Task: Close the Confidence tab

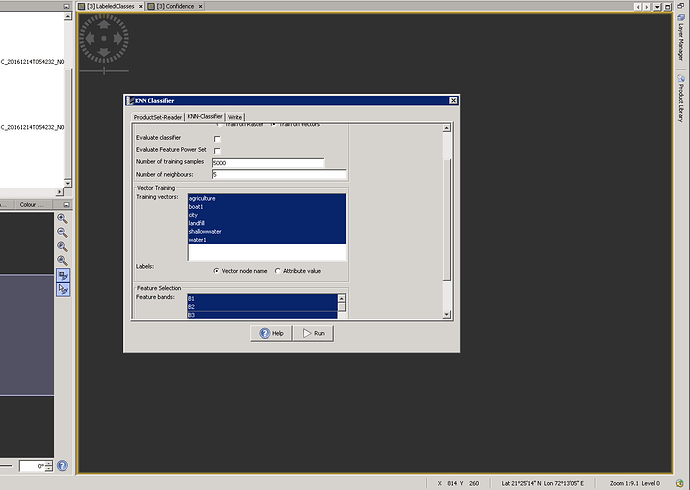Action: tap(200, 6)
